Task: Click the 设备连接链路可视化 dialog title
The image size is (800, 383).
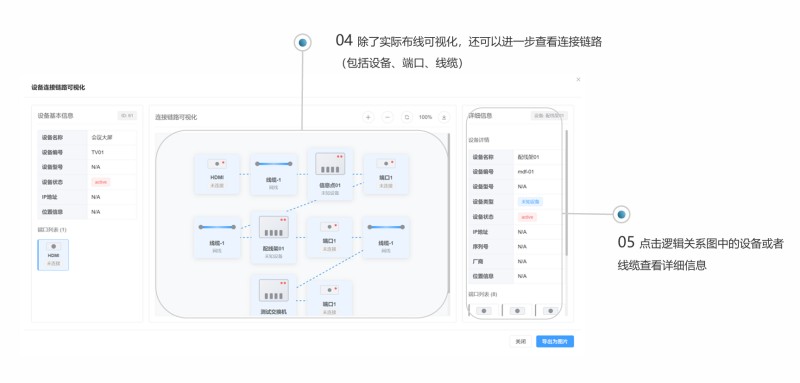Action: [x=58, y=88]
